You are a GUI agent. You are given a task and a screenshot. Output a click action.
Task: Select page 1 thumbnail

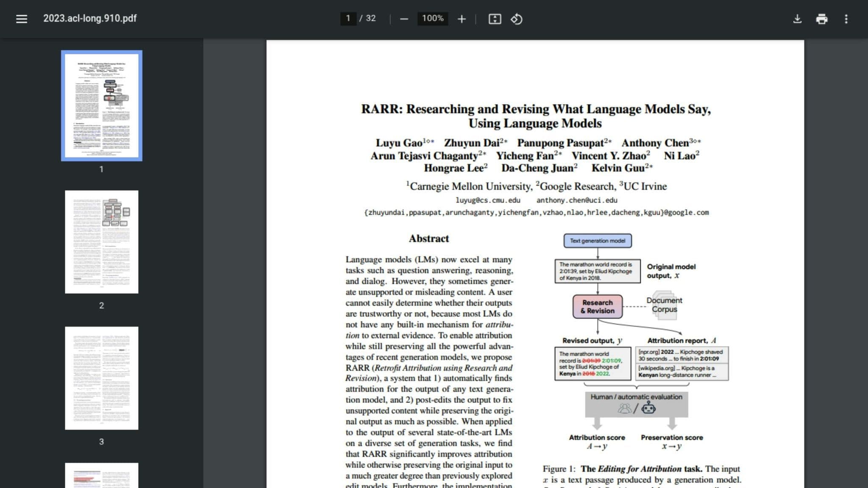(102, 105)
